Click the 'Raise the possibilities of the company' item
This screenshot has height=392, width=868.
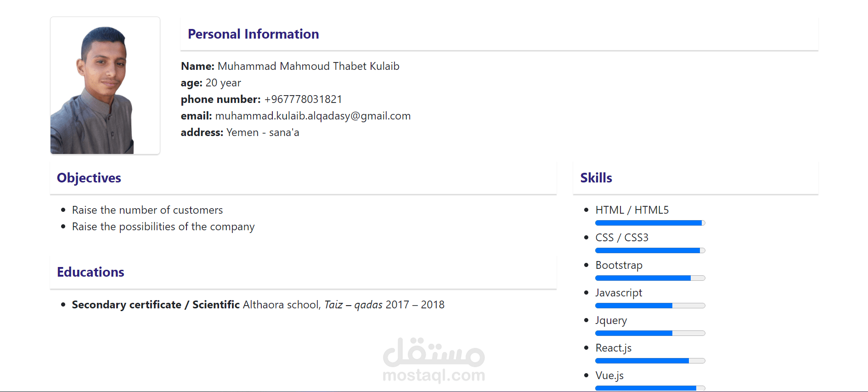point(163,227)
